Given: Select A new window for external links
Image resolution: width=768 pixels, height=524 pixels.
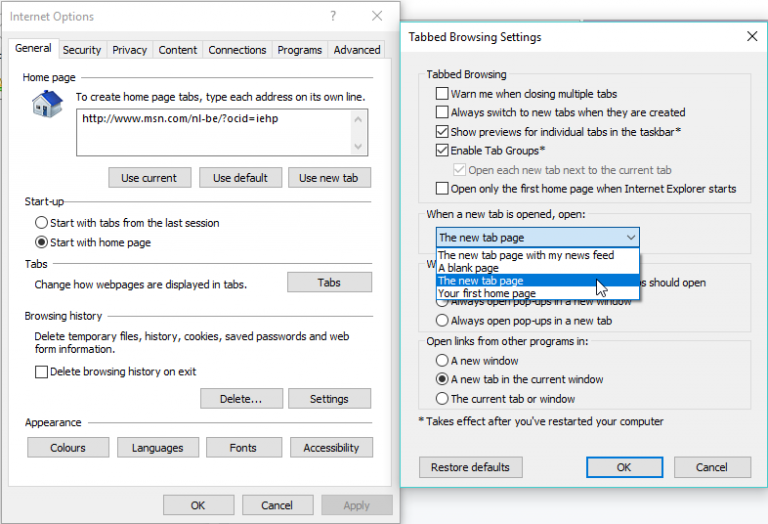Looking at the screenshot, I should click(x=442, y=360).
